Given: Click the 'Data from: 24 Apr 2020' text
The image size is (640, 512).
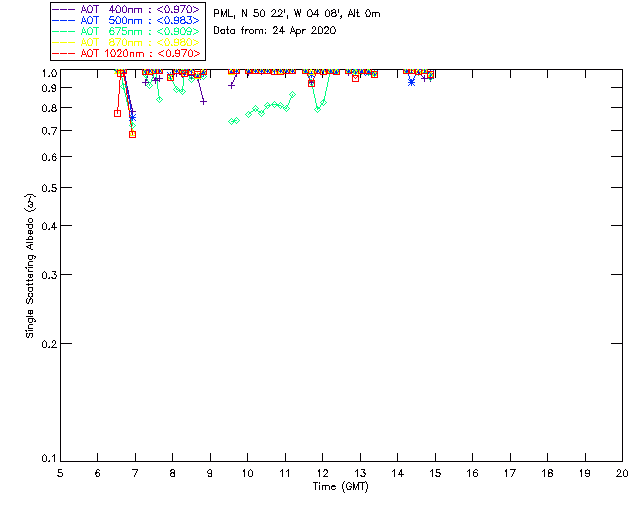Looking at the screenshot, I should (x=275, y=31).
